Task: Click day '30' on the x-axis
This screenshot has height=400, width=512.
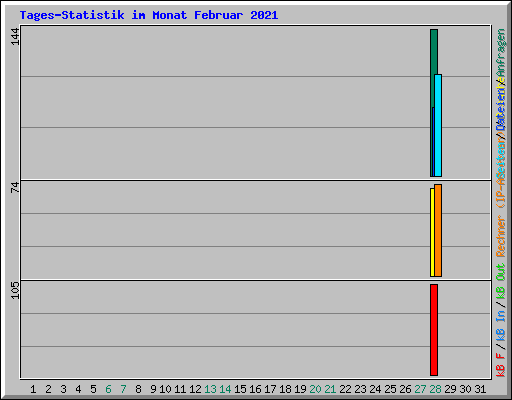Action: click(465, 389)
